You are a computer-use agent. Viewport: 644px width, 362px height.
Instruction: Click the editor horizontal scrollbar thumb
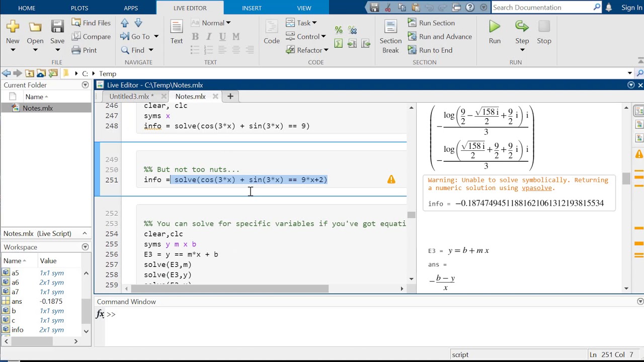click(230, 289)
